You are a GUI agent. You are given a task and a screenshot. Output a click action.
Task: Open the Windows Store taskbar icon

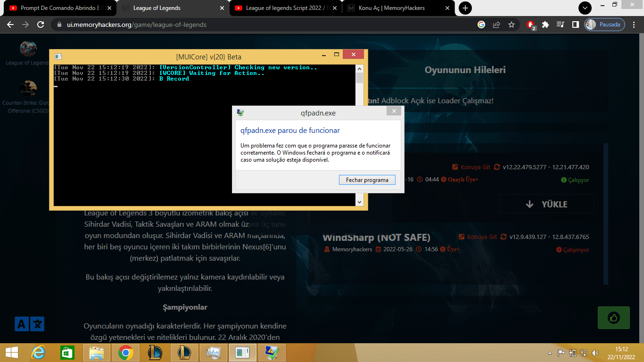point(67,352)
